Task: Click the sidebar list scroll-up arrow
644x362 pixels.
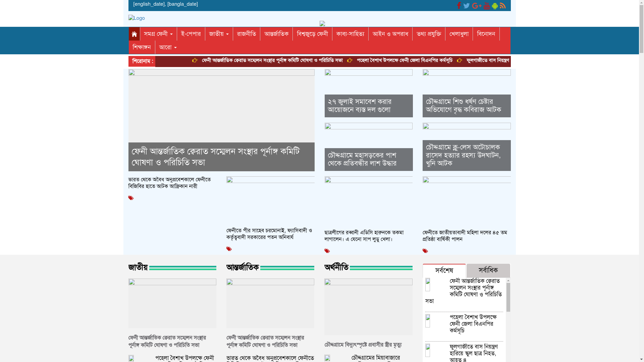Action: point(508,280)
